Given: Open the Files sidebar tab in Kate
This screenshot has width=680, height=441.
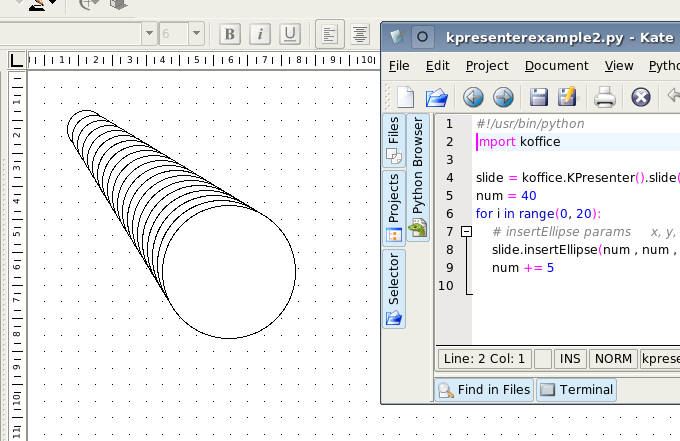Looking at the screenshot, I should tap(394, 140).
